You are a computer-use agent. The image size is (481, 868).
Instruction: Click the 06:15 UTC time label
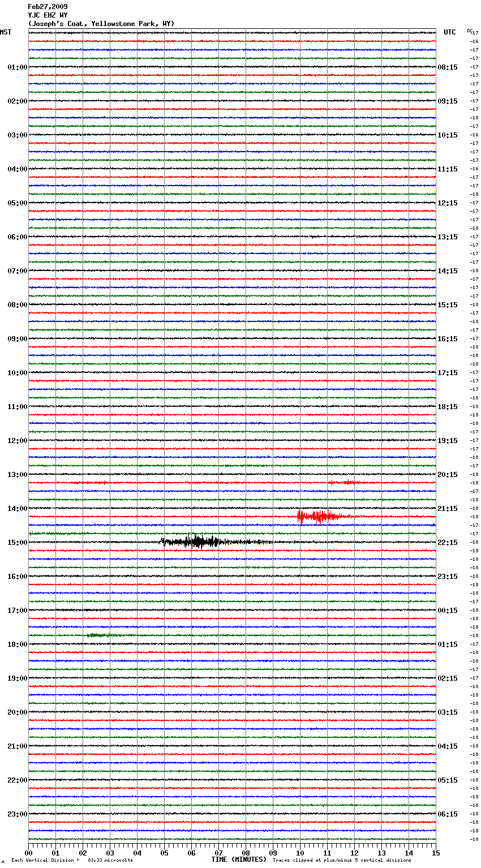coord(448,814)
